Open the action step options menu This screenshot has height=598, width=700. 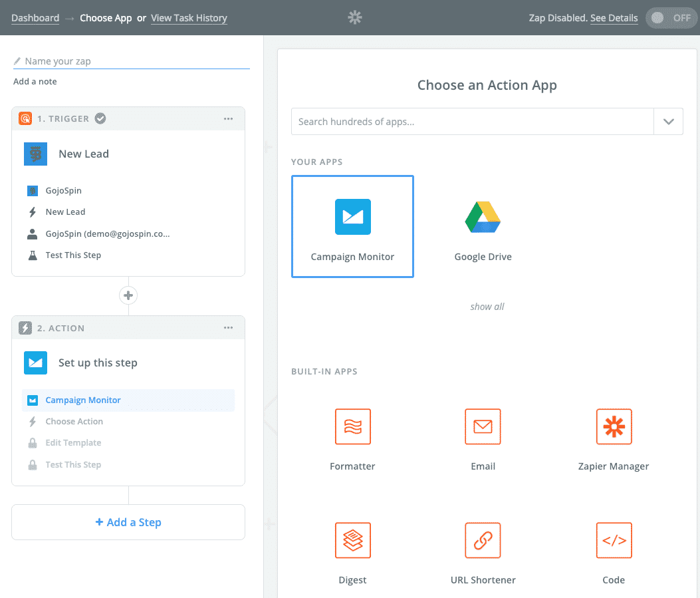(x=229, y=328)
